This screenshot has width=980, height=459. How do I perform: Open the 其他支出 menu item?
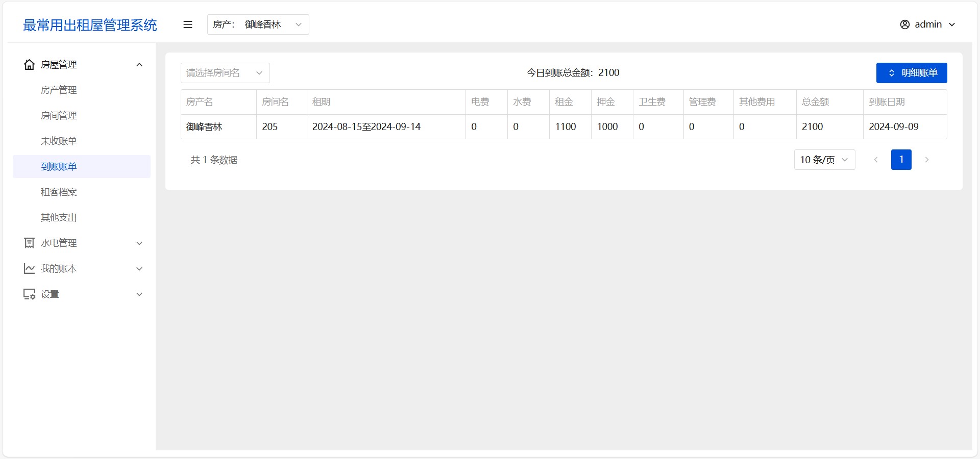[x=82, y=218]
